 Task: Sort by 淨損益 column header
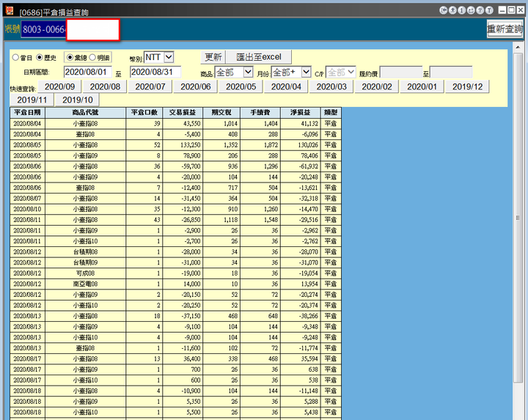click(301, 112)
